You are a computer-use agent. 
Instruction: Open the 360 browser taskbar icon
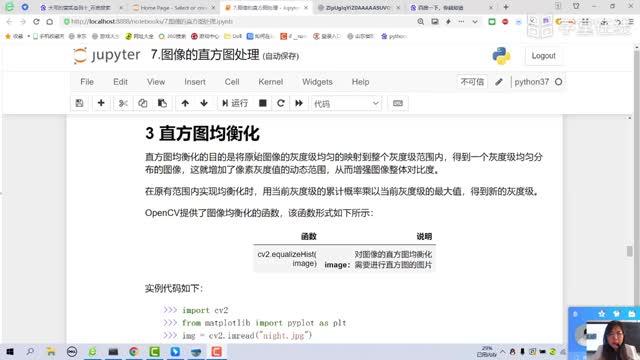[92, 351]
